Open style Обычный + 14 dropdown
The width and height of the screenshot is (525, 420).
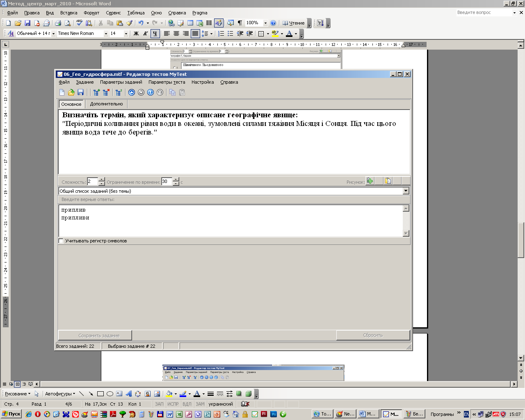(x=53, y=34)
